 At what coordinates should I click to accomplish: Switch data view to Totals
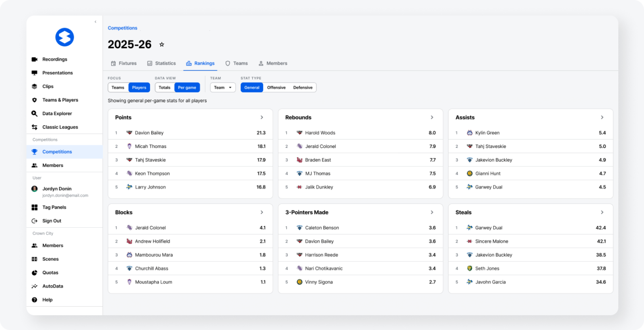(x=164, y=87)
